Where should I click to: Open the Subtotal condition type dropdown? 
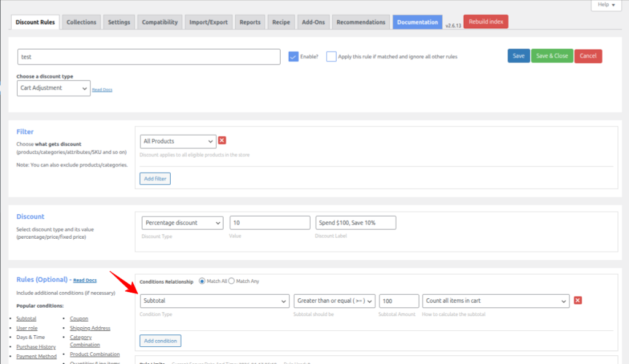pyautogui.click(x=214, y=301)
